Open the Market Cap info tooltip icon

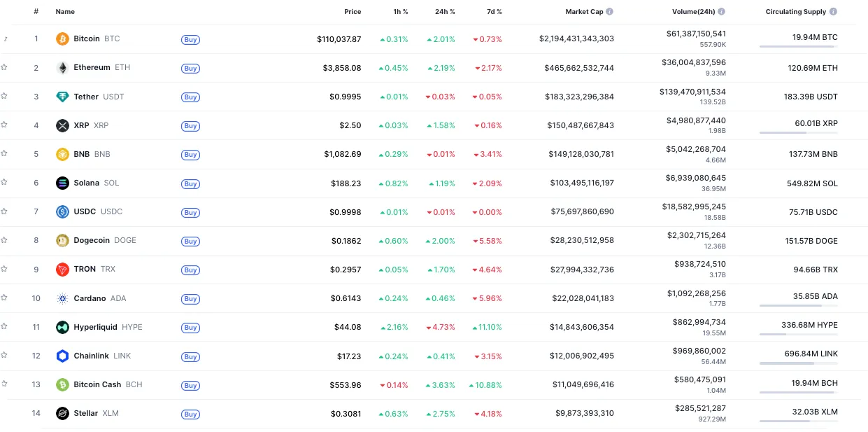tap(608, 11)
